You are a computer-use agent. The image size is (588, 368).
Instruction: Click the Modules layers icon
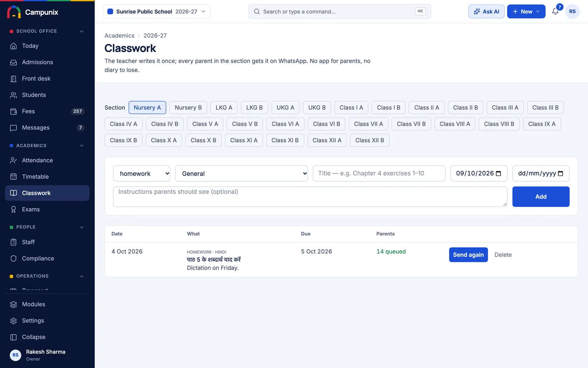(x=14, y=304)
